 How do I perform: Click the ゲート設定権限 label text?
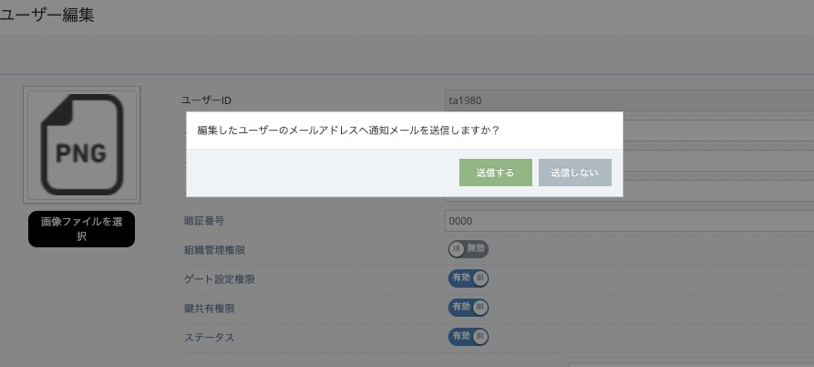220,279
